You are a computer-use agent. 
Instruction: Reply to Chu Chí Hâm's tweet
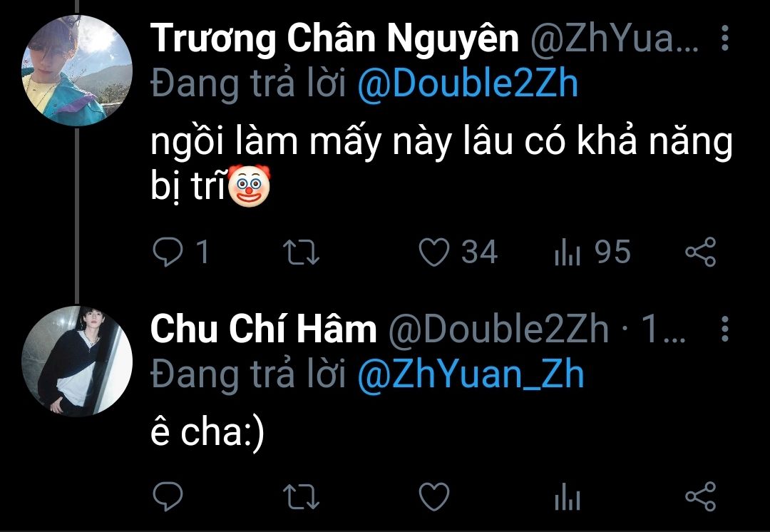pos(168,496)
